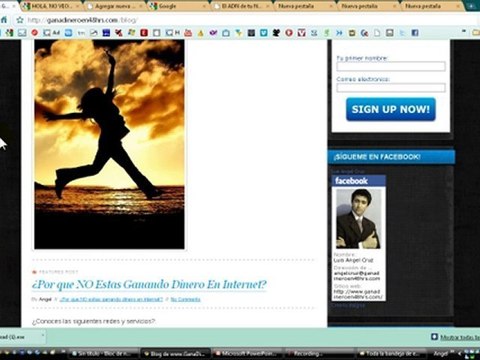Screen dimensions: 480x360
Task: Open the YouTube bookmark icon
Action: [188, 33]
